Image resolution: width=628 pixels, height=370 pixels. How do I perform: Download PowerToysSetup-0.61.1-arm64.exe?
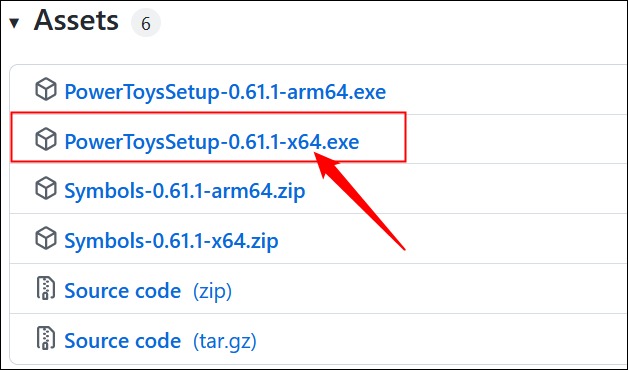225,92
